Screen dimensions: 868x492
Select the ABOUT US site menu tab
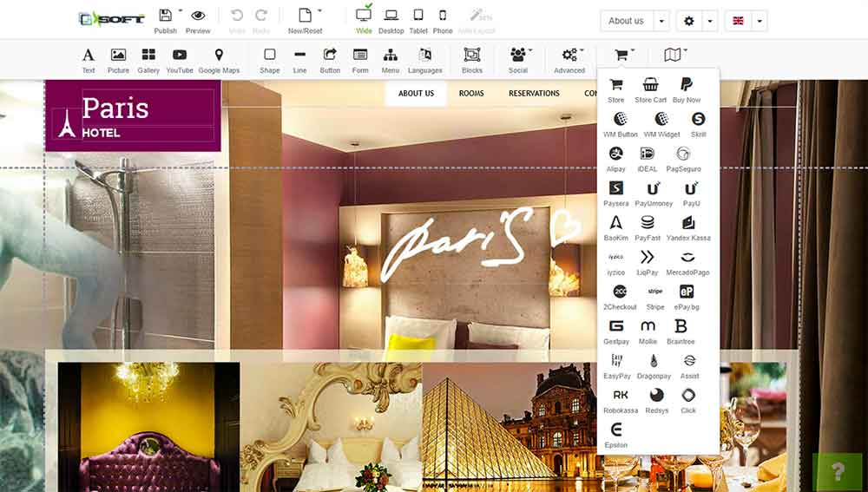[417, 94]
